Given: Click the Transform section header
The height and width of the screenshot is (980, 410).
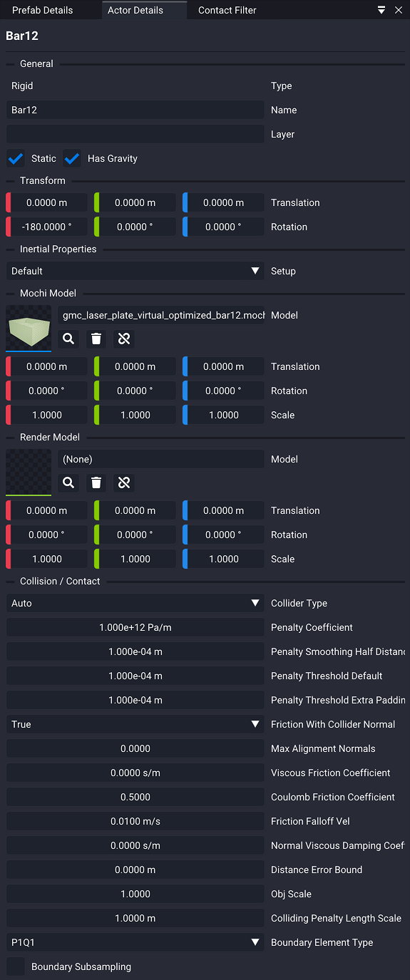Looking at the screenshot, I should 43,180.
